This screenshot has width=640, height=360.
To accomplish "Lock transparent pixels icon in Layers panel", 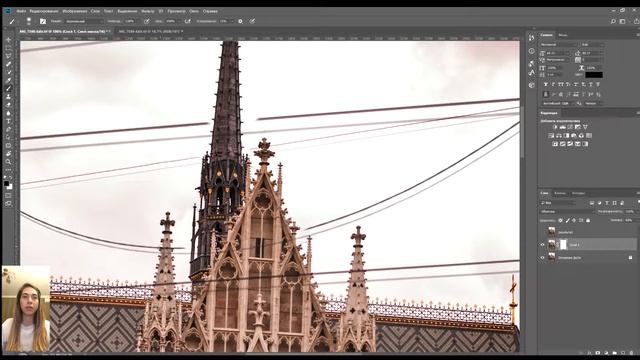I will pyautogui.click(x=560, y=220).
